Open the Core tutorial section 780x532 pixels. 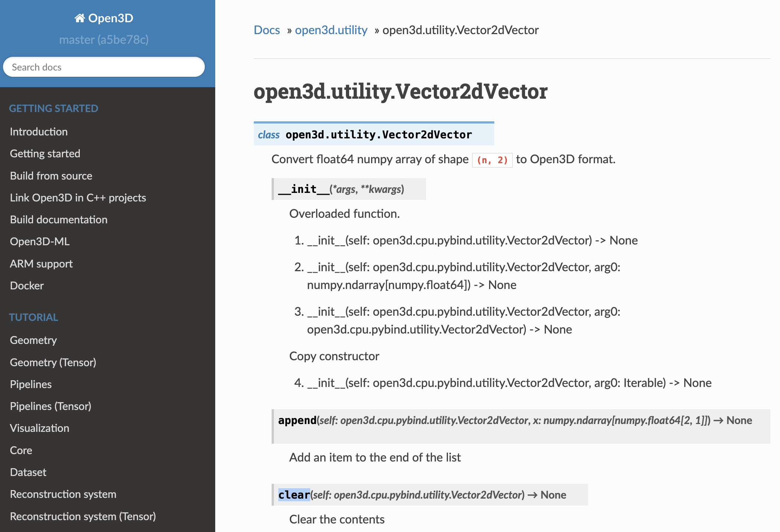tap(21, 450)
